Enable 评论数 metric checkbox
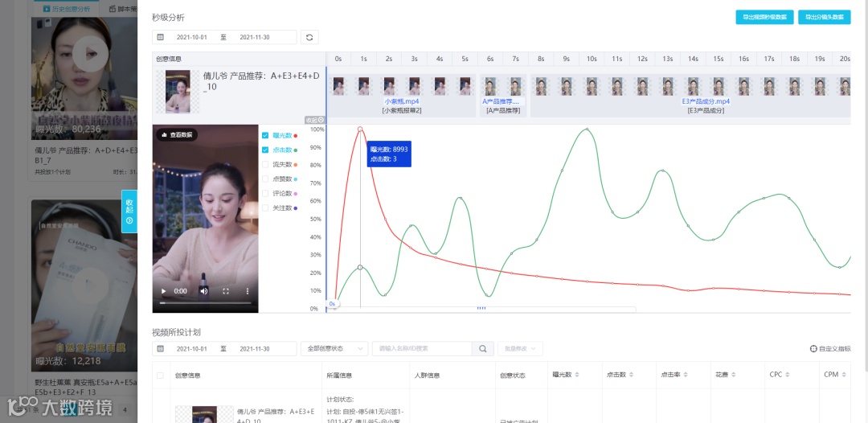868x423 pixels. click(265, 193)
